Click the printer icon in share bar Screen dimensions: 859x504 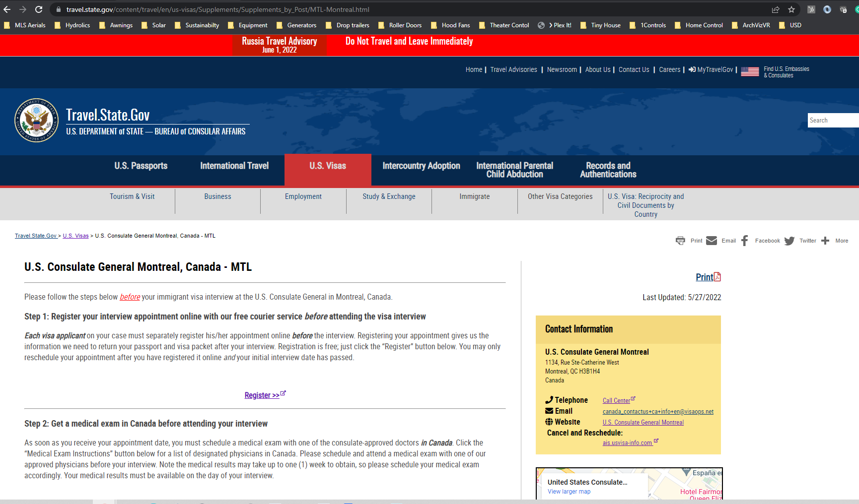(680, 241)
